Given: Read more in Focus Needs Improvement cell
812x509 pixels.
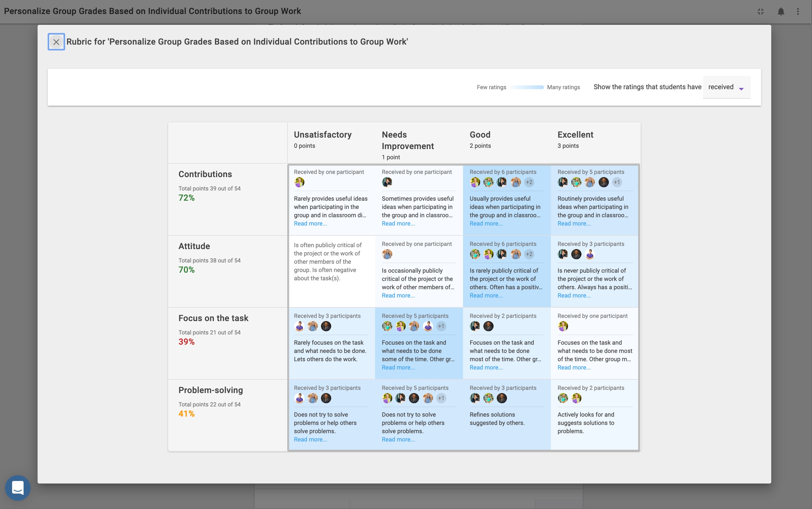Looking at the screenshot, I should click(x=398, y=368).
